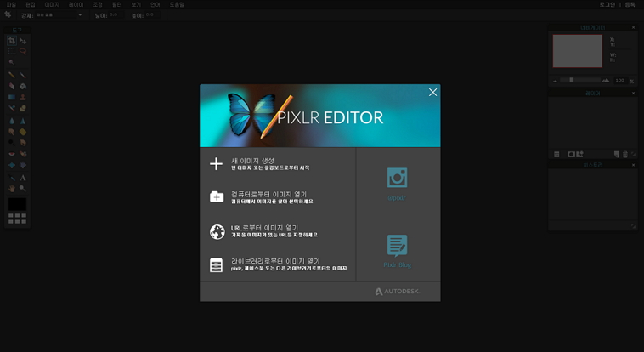Select the Clone Stamp tool
This screenshot has width=644, height=352.
[x=23, y=97]
